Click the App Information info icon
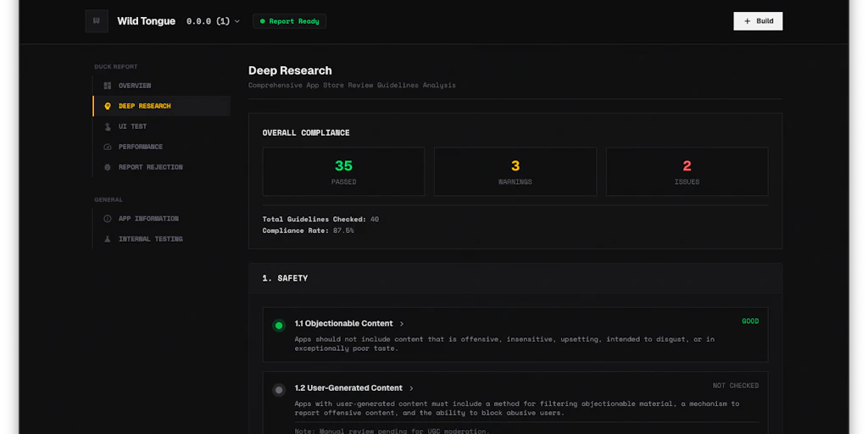 point(108,219)
